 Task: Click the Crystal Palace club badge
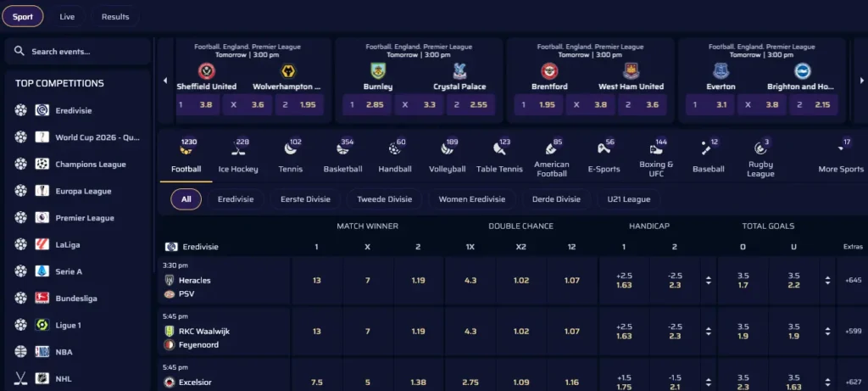click(459, 71)
